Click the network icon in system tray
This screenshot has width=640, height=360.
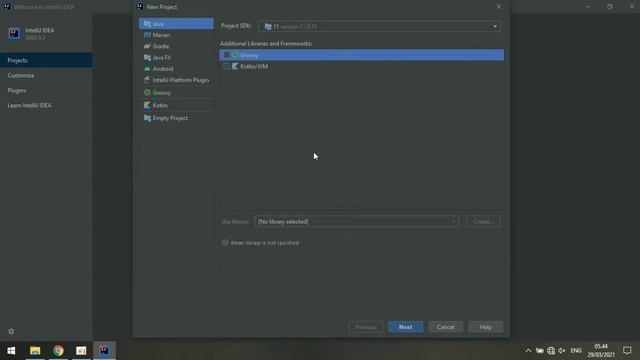pos(551,351)
